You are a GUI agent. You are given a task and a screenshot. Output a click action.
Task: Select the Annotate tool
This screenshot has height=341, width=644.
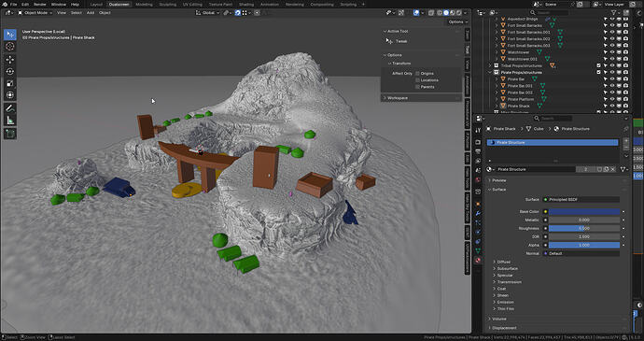(x=10, y=108)
